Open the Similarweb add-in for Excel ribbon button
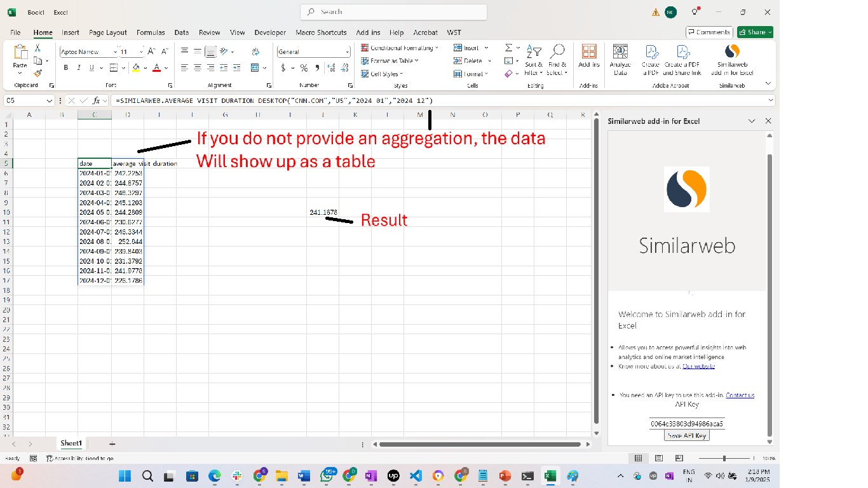The height and width of the screenshot is (488, 868). click(x=732, y=60)
